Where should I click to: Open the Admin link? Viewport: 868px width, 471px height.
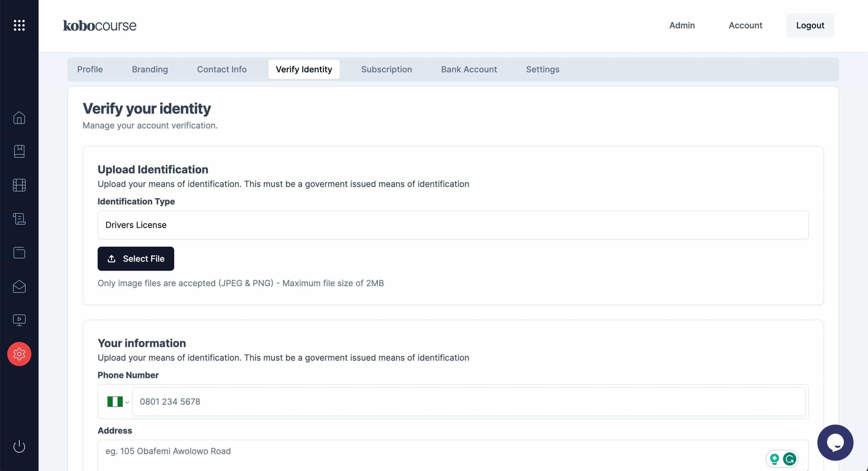682,25
